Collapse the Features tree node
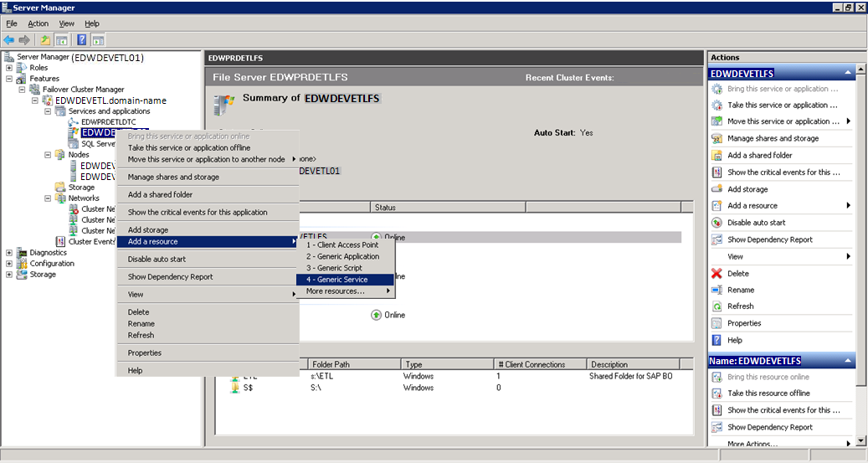This screenshot has width=868, height=463. point(9,79)
